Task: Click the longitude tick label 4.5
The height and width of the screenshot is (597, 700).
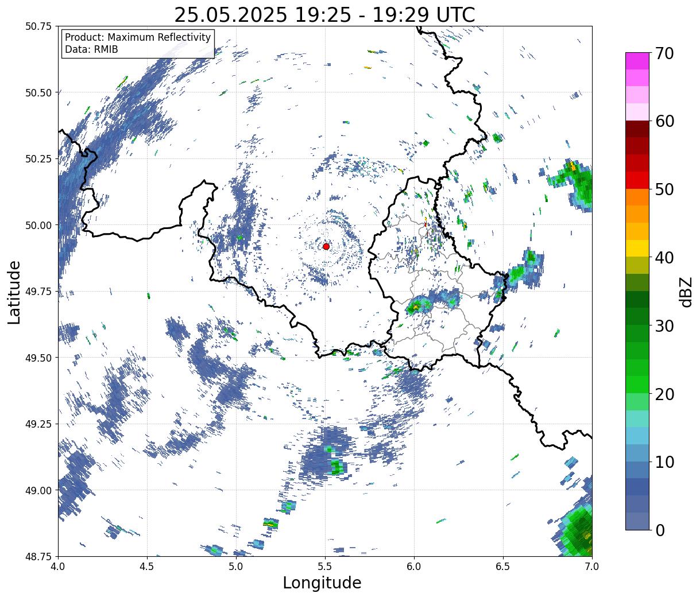Action: (147, 567)
